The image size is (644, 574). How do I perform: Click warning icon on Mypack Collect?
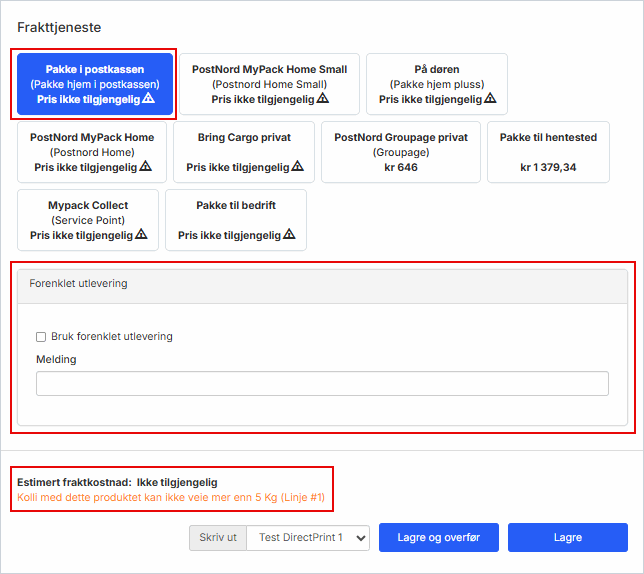[x=141, y=235]
